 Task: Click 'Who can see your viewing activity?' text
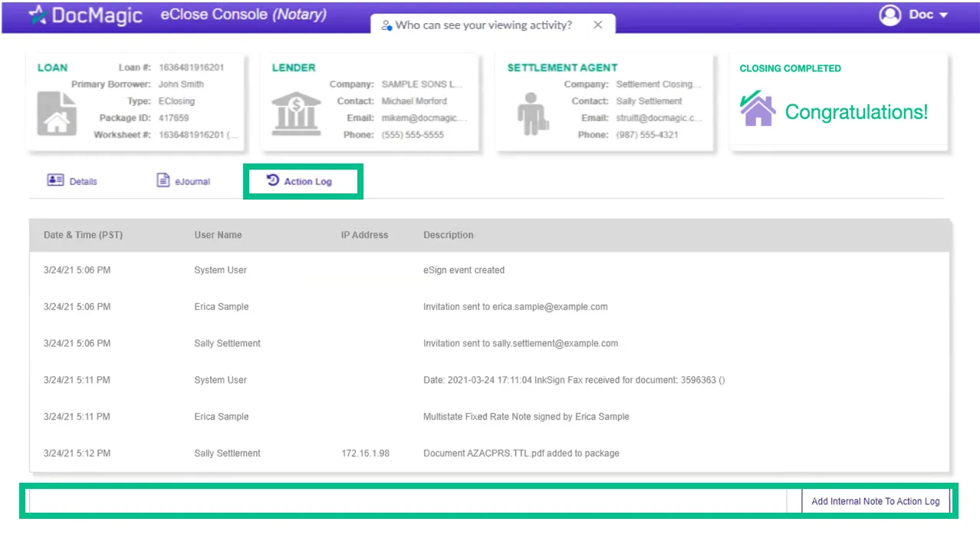point(484,25)
